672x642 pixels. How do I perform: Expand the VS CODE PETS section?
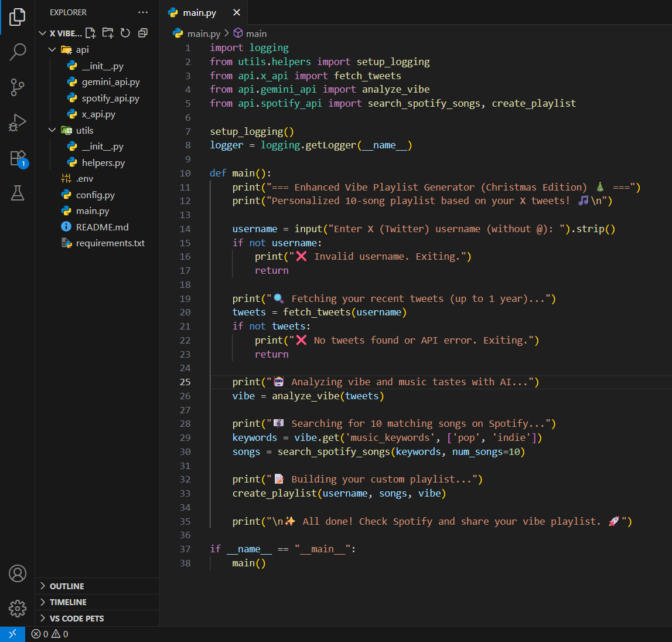pos(76,619)
